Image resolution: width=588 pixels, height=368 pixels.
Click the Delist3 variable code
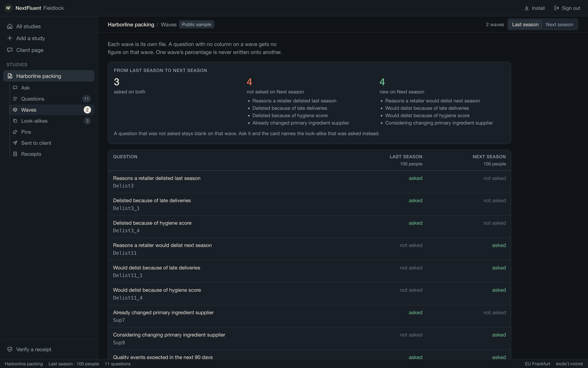[x=123, y=186]
